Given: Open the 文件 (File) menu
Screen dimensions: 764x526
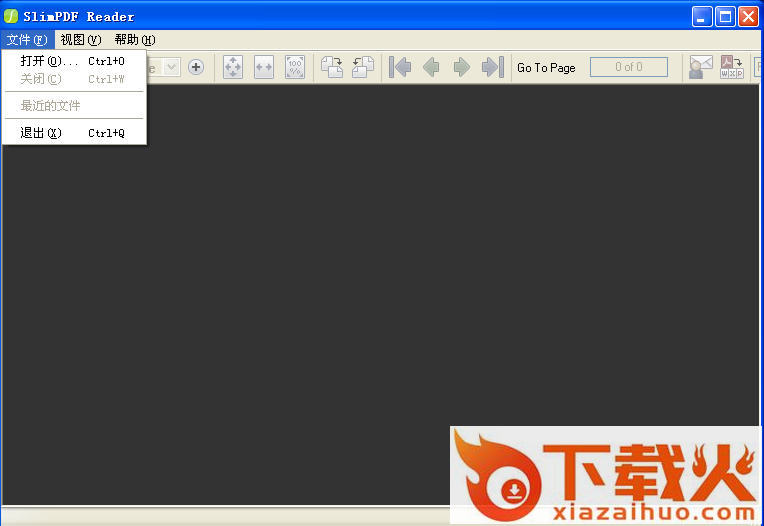Looking at the screenshot, I should (x=26, y=40).
